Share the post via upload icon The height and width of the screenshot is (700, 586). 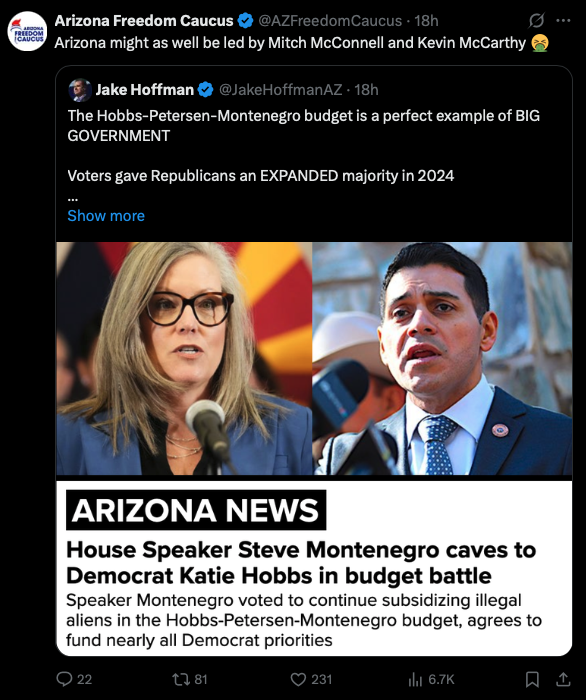[563, 679]
